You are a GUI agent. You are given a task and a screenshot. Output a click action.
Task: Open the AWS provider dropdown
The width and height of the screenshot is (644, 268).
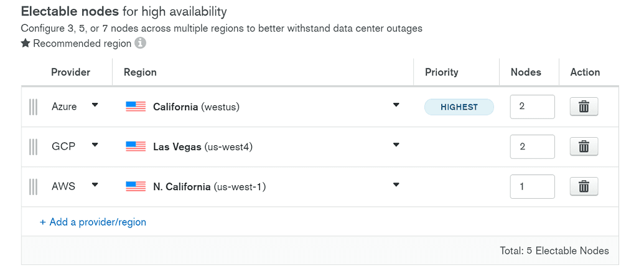(x=95, y=185)
